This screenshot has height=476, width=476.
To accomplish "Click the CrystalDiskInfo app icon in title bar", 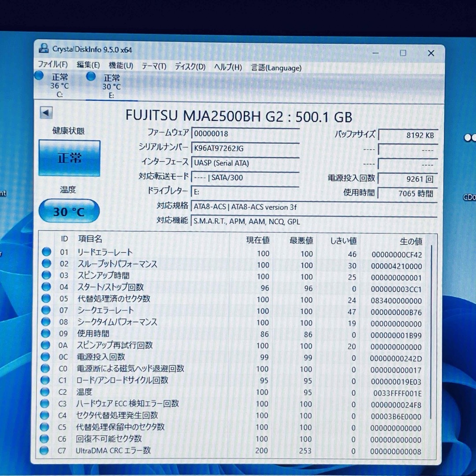I will tap(44, 48).
